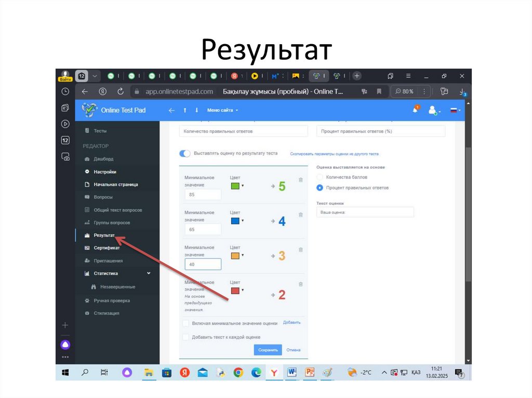Click the 'Ваша оценка:' text field

(365, 212)
